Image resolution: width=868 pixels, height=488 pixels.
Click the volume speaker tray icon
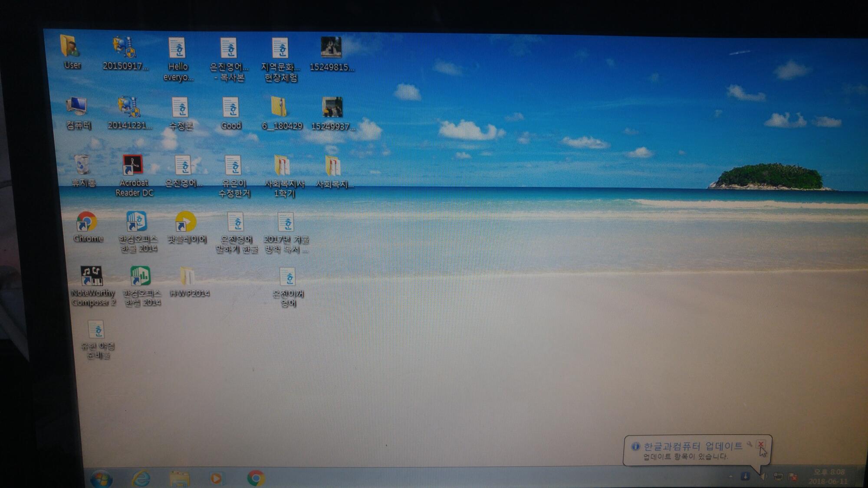coord(763,477)
